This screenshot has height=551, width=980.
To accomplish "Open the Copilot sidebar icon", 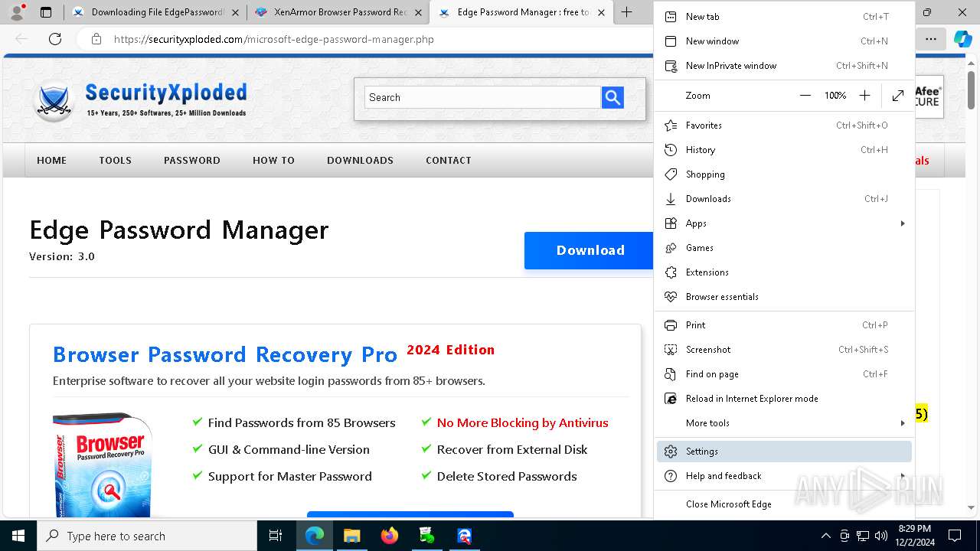I will coord(962,39).
